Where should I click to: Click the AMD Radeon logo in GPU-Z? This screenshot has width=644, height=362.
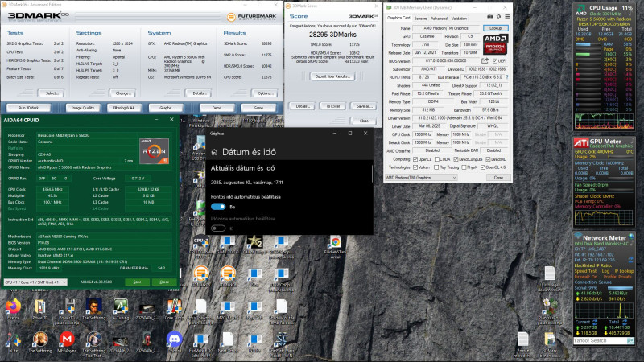pyautogui.click(x=495, y=44)
